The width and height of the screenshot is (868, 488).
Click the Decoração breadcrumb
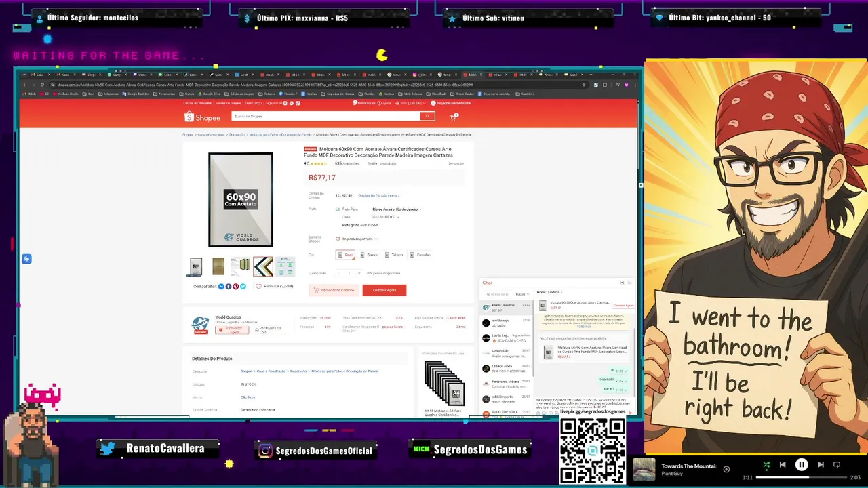point(237,134)
